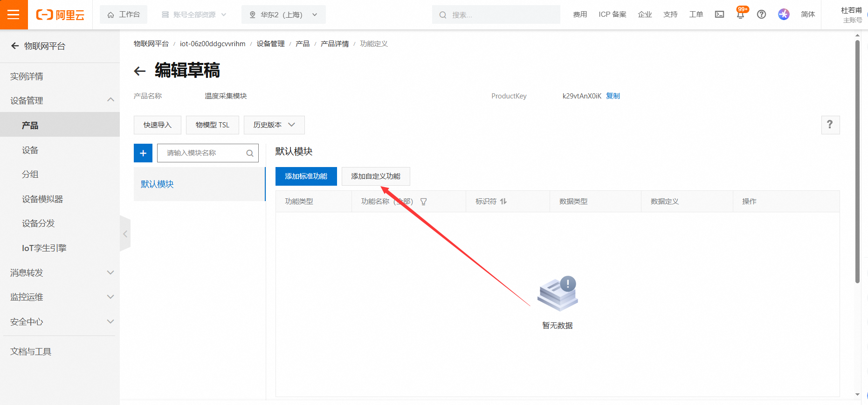Open the hamburger menu in top-left
The height and width of the screenshot is (405, 868).
[14, 14]
